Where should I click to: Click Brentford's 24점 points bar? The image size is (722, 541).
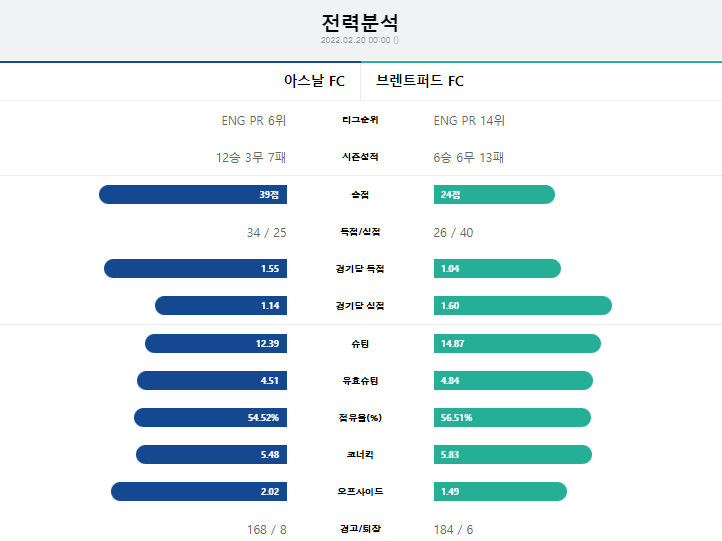[x=494, y=194]
